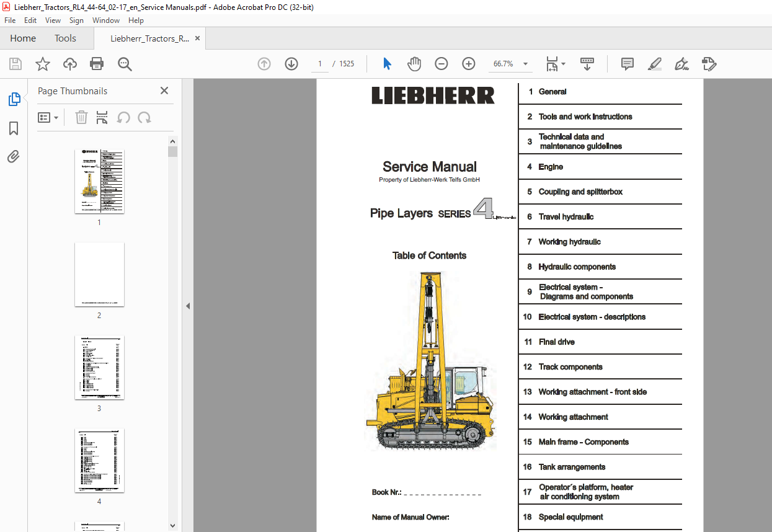Click '16 Tank arrangements' contents entry
This screenshot has width=772, height=532.
pos(564,467)
